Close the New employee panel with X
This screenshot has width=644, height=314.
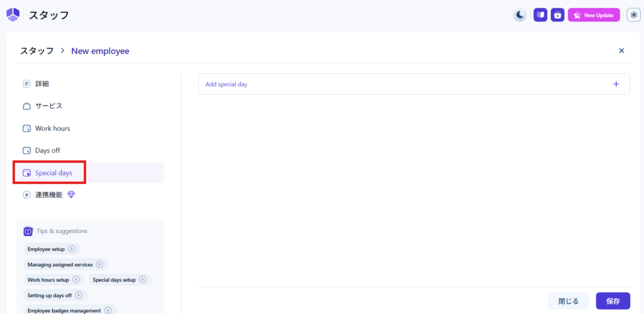[x=621, y=51]
